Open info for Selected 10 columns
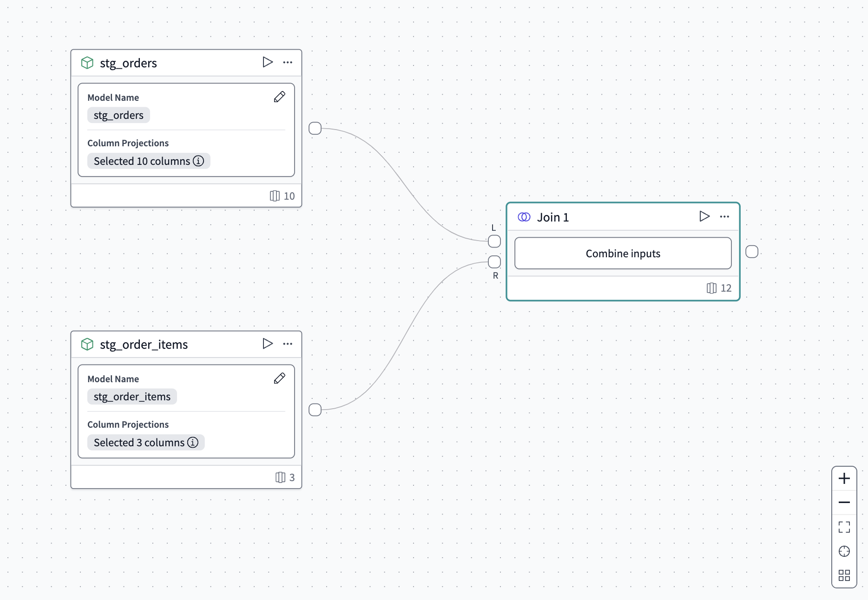 (x=198, y=161)
